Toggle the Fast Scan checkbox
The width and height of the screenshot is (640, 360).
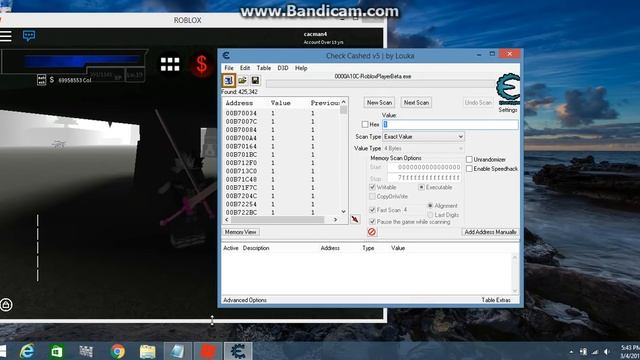click(x=372, y=210)
